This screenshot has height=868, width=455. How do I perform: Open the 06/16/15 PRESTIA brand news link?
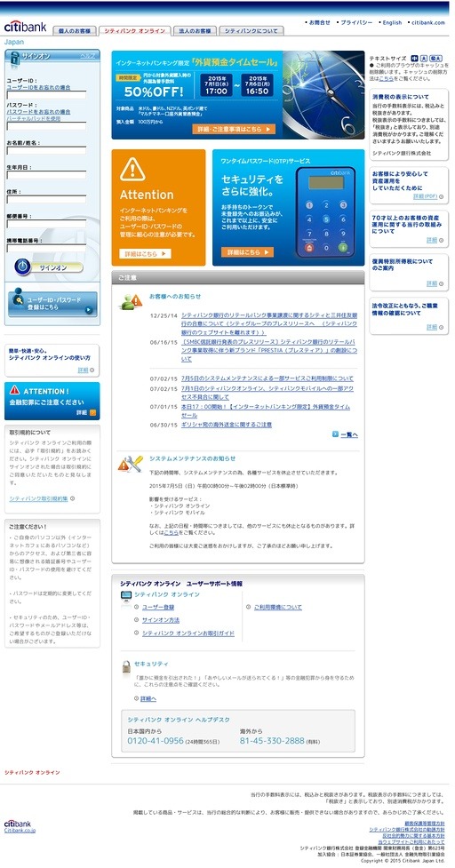[268, 350]
